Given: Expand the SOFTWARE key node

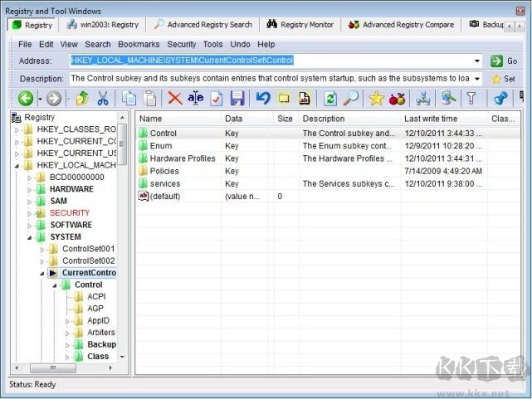Looking at the screenshot, I should pyautogui.click(x=29, y=226).
